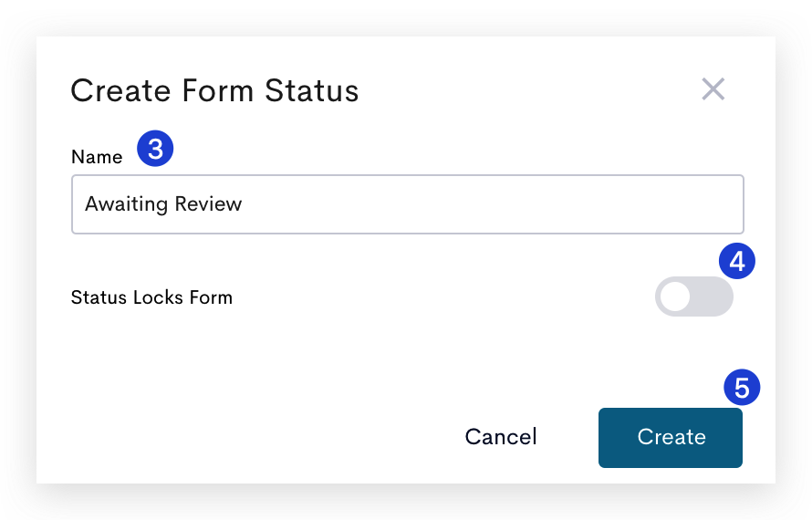Click the blue step 3 badge

[155, 149]
